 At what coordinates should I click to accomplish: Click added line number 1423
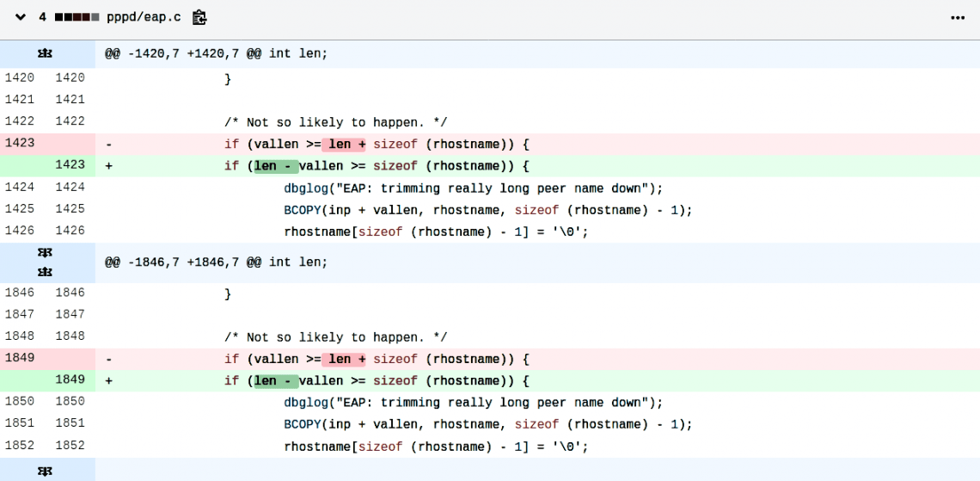(x=70, y=165)
